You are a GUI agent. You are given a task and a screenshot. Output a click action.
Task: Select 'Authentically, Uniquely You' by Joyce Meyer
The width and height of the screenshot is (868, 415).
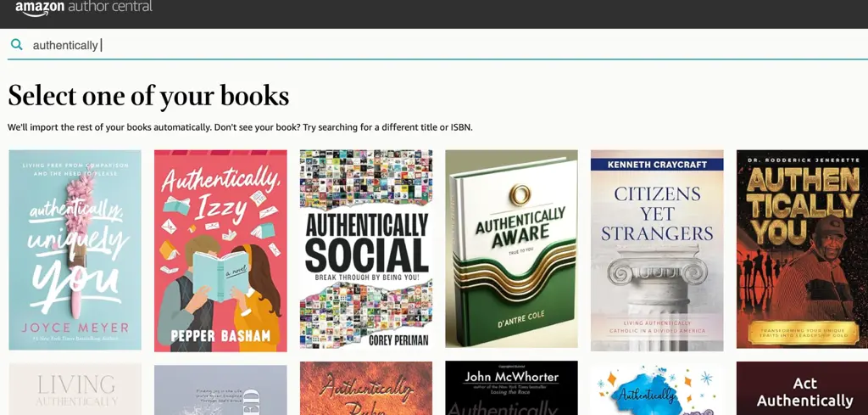75,250
